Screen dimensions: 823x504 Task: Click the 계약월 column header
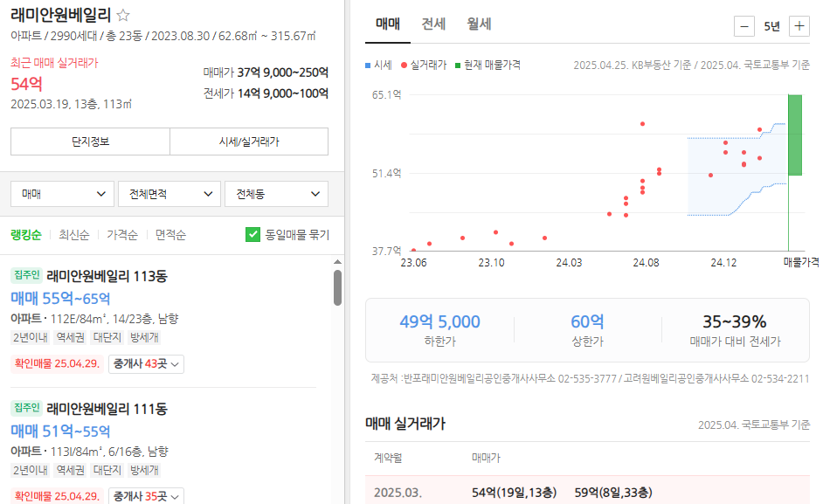(388, 458)
